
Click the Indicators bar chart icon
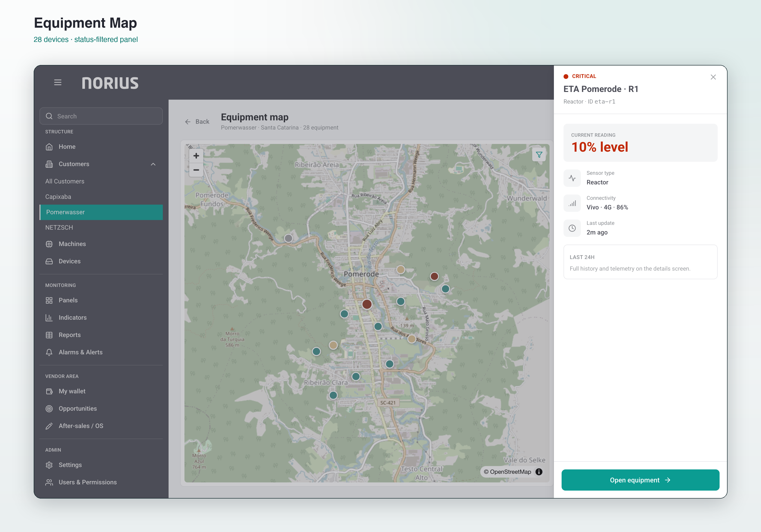[49, 318]
